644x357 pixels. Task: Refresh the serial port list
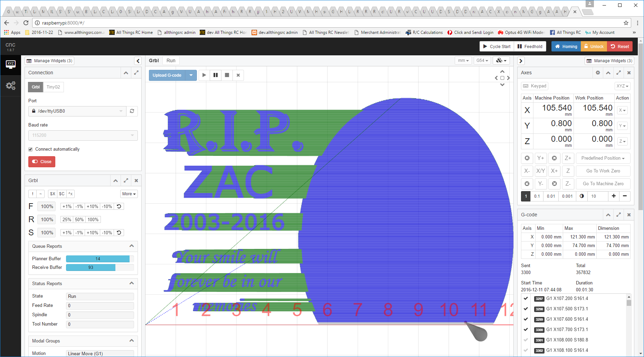tap(132, 111)
